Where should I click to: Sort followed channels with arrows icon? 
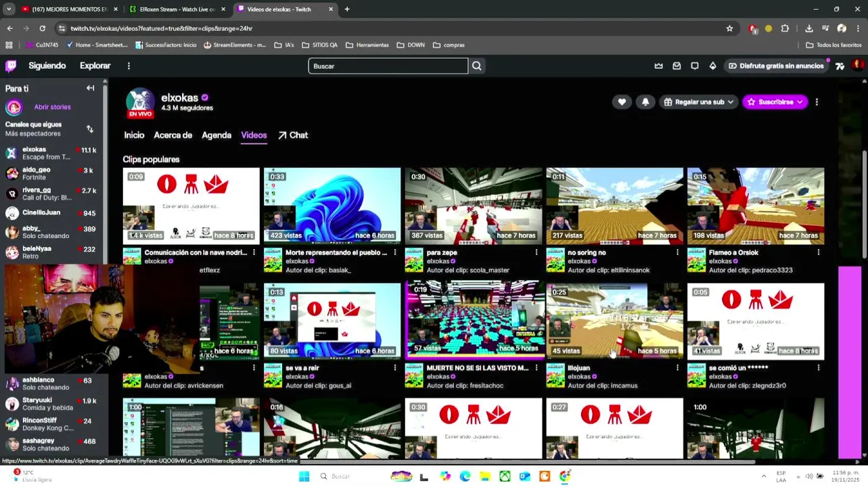(x=89, y=129)
